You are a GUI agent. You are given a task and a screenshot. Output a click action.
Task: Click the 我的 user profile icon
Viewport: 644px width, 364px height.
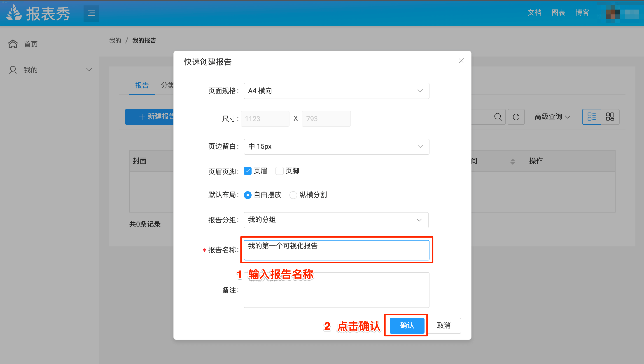coord(13,70)
